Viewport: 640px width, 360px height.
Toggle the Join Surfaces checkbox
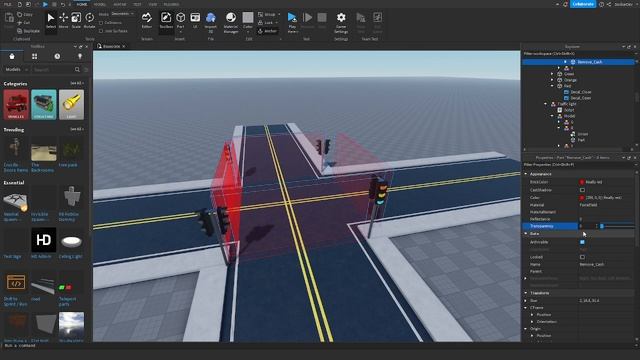pyautogui.click(x=101, y=31)
